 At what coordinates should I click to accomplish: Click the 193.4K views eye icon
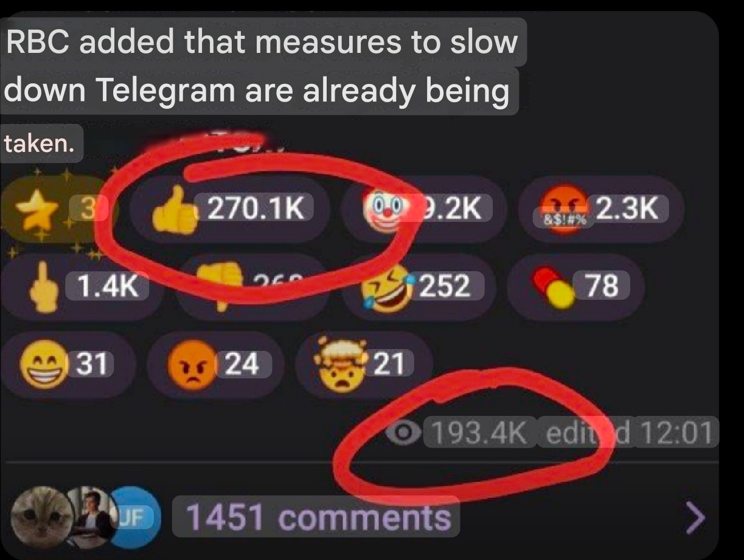pyautogui.click(x=404, y=433)
